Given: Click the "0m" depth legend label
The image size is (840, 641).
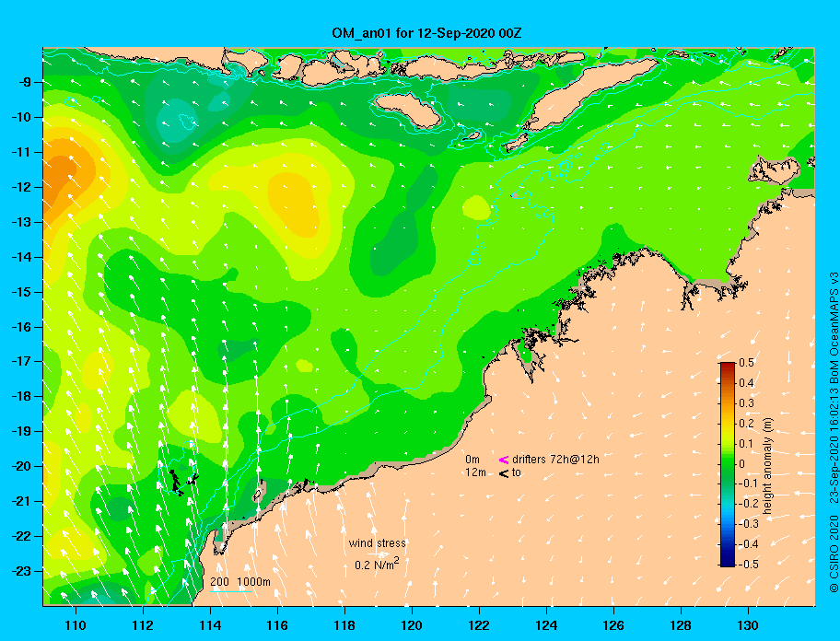Looking at the screenshot, I should click(472, 460).
